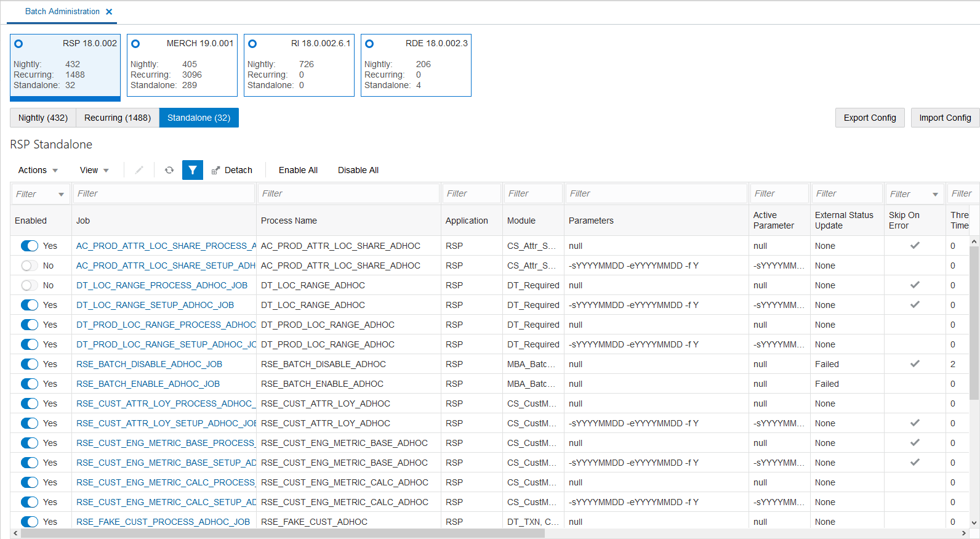Detach the table view
The width and height of the screenshot is (980, 539).
point(232,170)
